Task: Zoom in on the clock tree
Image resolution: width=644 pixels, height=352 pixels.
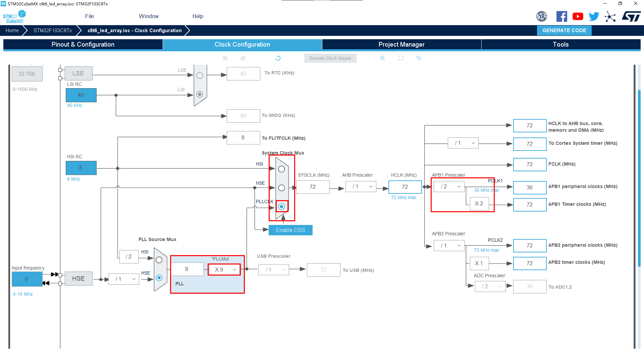Action: coord(383,58)
